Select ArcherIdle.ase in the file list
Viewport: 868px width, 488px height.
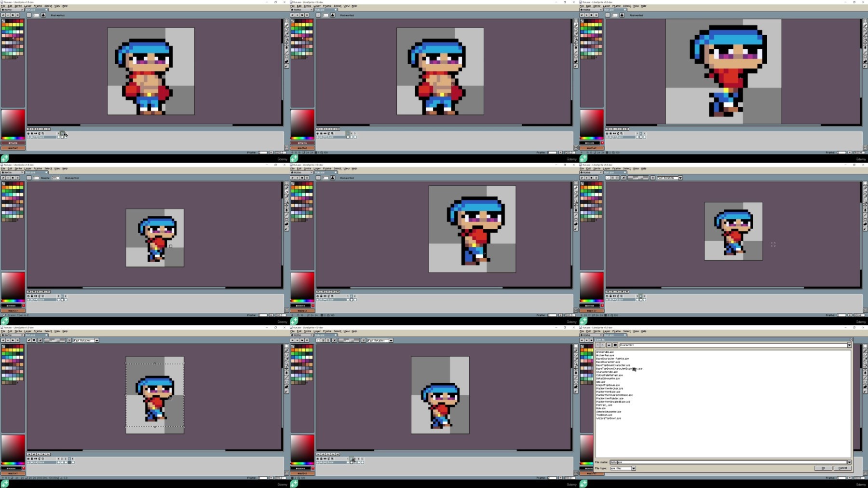click(605, 352)
